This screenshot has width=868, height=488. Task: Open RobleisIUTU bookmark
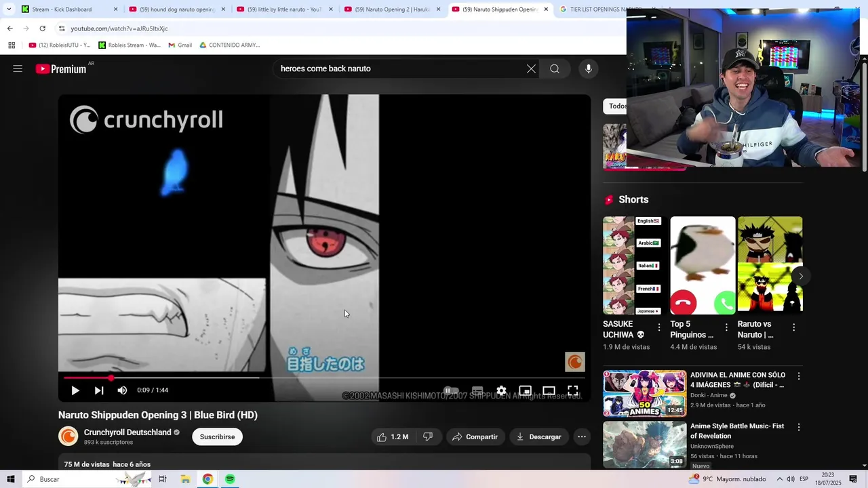60,45
